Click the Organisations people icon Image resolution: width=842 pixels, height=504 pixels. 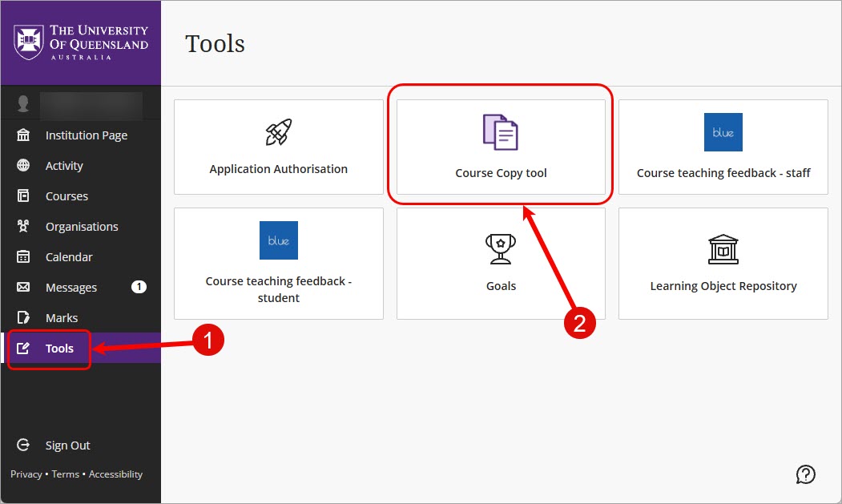pos(23,226)
